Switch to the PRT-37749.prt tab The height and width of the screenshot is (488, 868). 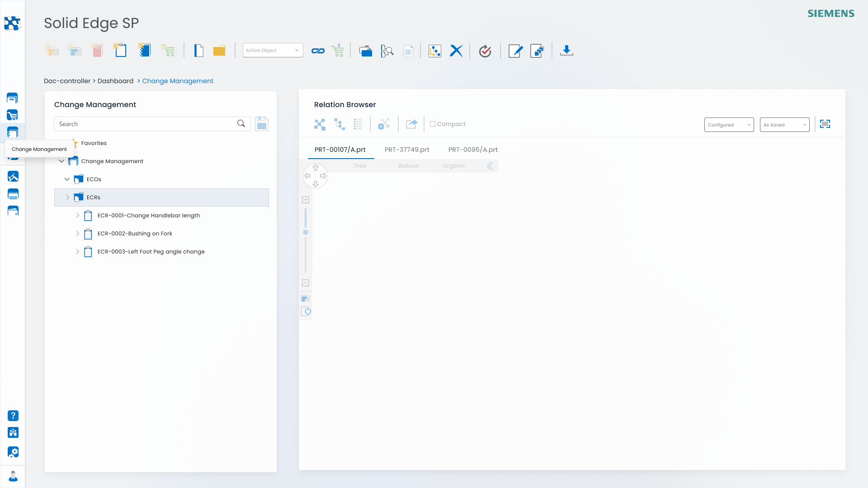pos(407,150)
